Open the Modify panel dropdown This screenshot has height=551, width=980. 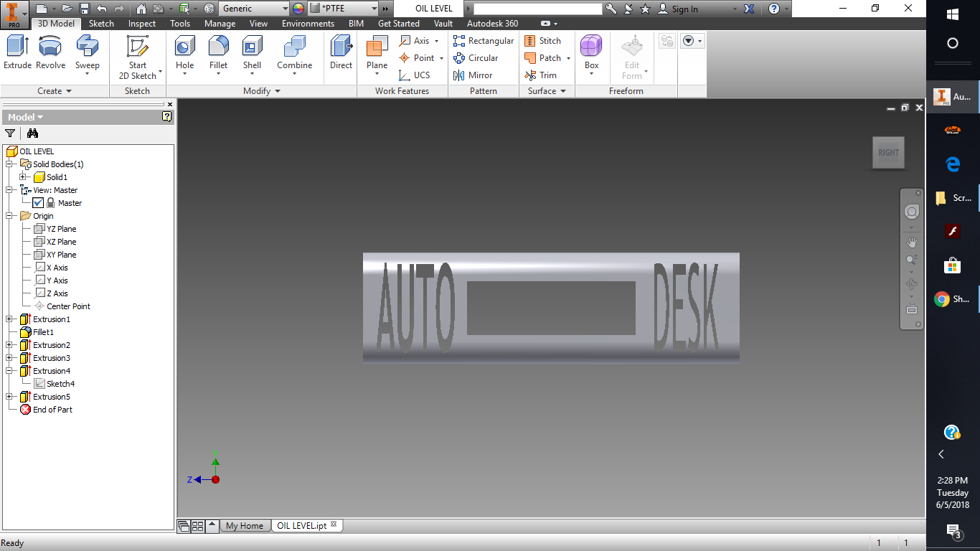point(262,91)
